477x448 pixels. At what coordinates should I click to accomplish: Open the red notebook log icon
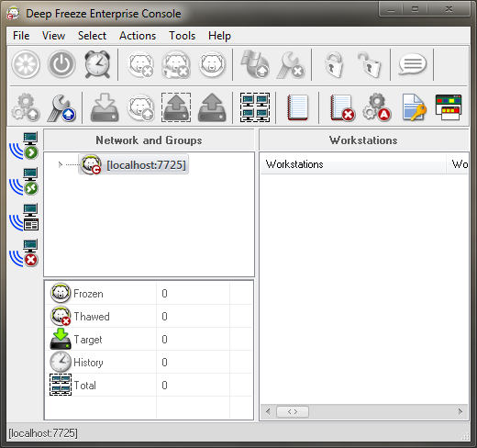coord(297,107)
